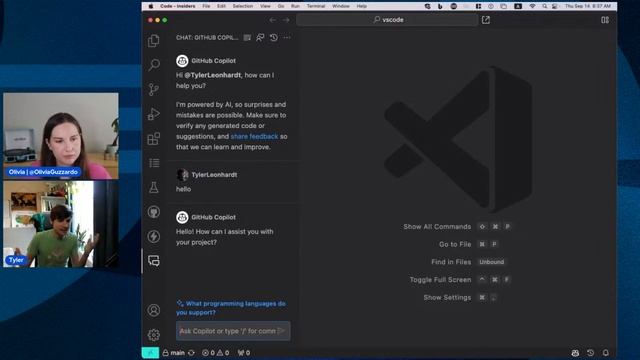Open the Go menu

(x=281, y=6)
